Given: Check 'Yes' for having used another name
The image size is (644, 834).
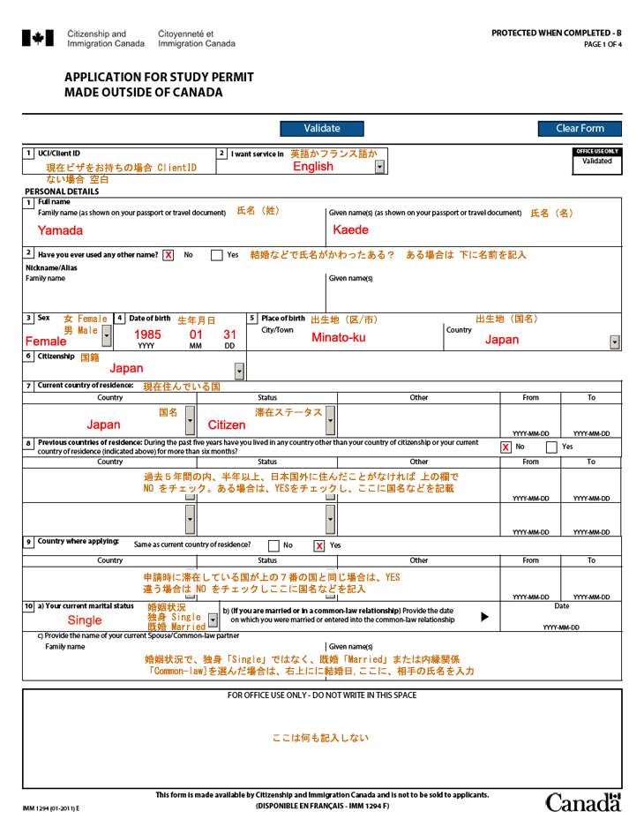Looking at the screenshot, I should point(217,256).
